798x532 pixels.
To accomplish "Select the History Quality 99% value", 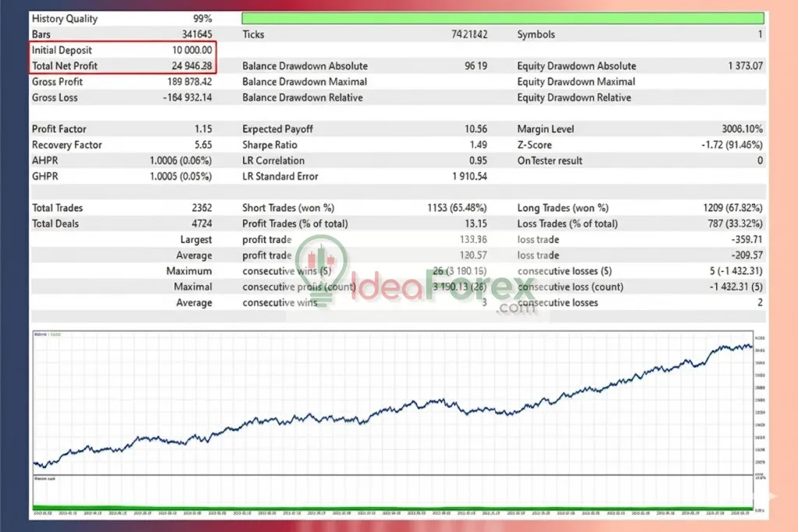I will click(204, 18).
